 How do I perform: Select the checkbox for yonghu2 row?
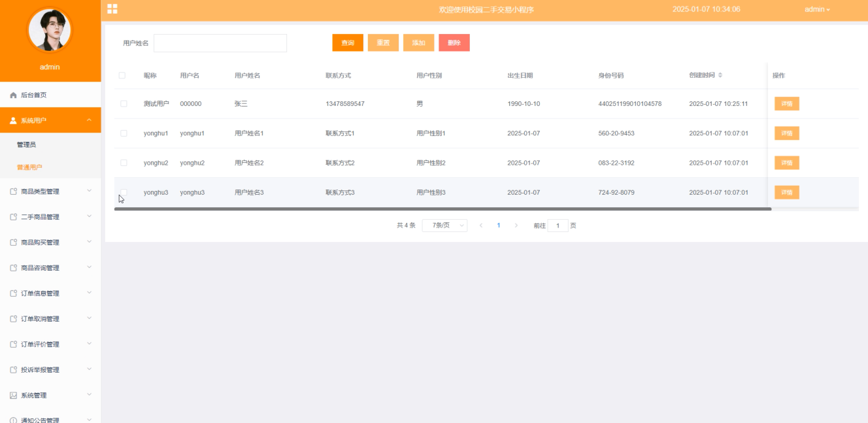pos(124,163)
